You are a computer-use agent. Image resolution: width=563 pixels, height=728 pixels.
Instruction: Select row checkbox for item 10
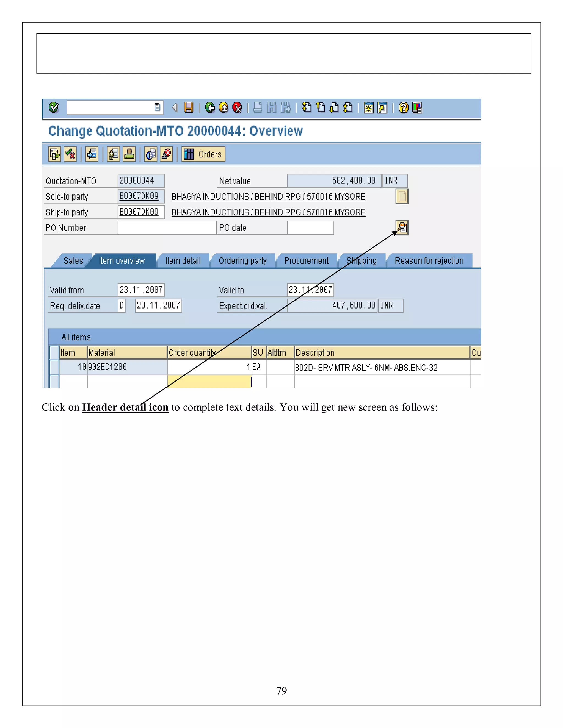54,367
